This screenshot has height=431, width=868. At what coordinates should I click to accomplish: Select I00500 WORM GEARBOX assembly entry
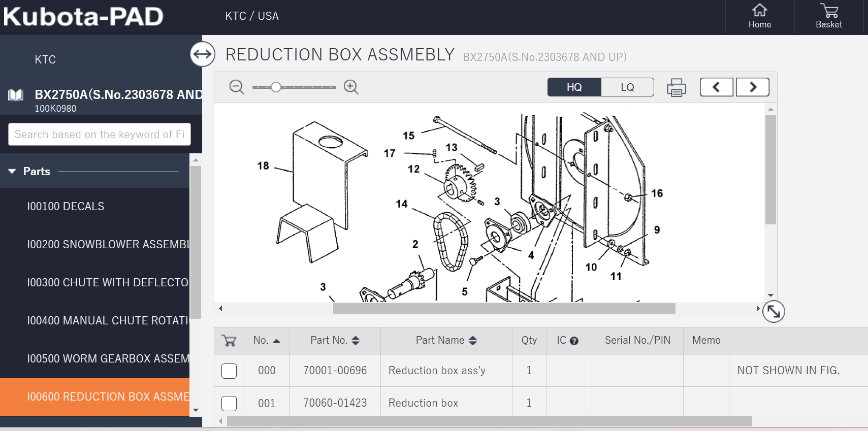[108, 359]
